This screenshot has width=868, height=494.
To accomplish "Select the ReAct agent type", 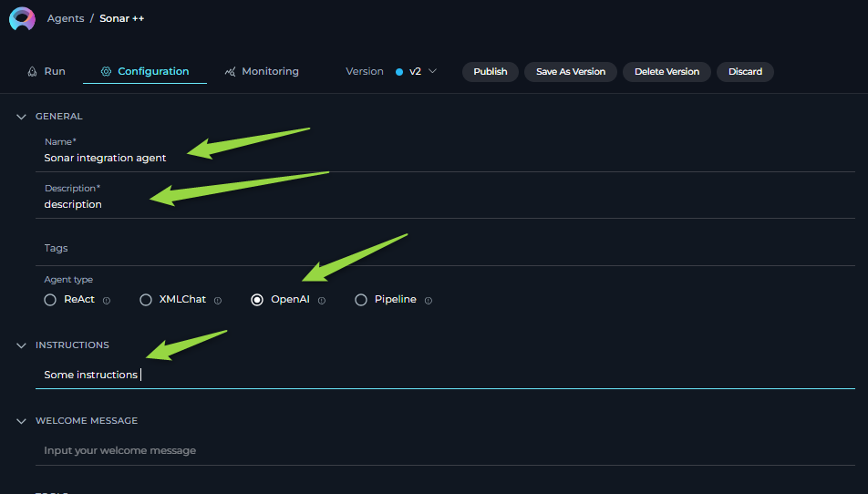I will click(50, 300).
